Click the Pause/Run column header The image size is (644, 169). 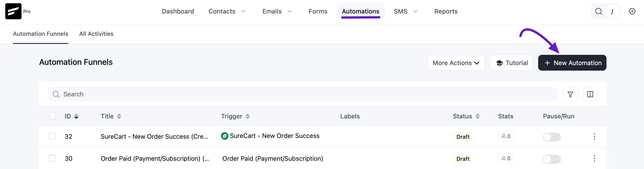pyautogui.click(x=558, y=116)
